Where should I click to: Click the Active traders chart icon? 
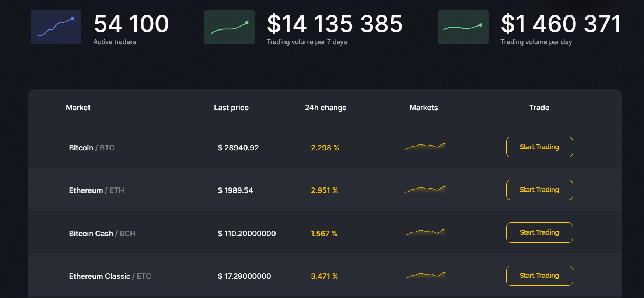click(x=56, y=27)
